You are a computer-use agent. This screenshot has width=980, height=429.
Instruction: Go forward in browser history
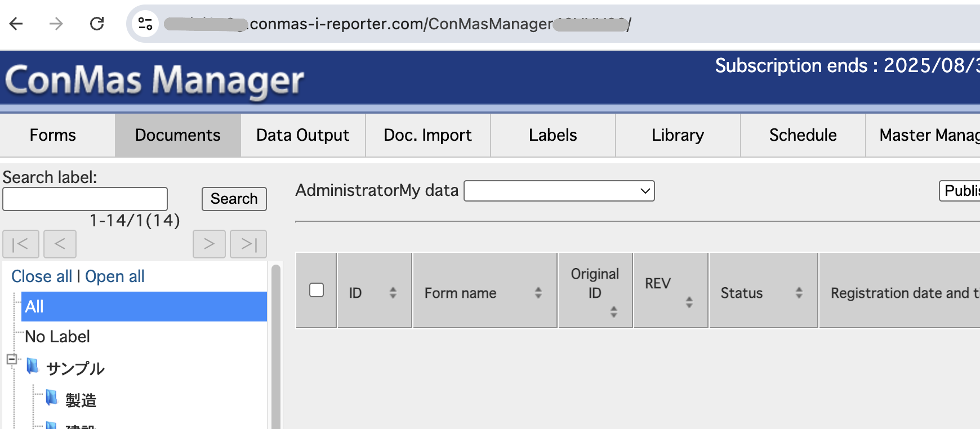(x=56, y=24)
